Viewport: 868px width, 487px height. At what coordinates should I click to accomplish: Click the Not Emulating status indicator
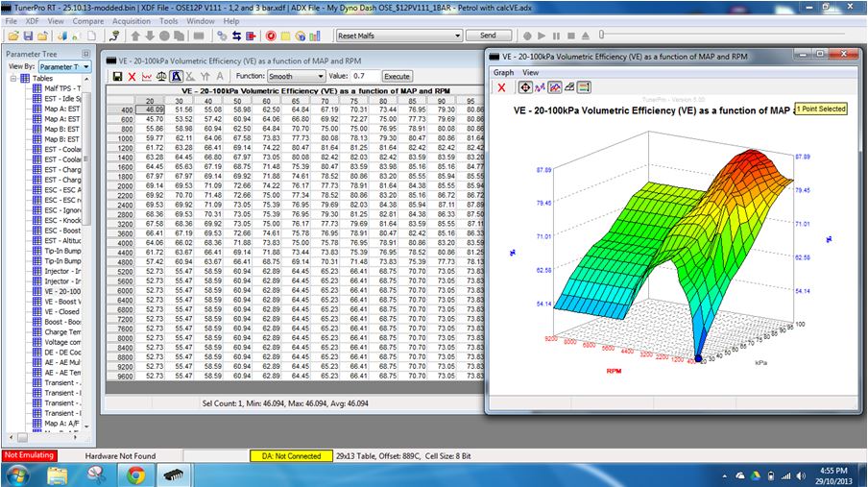[29, 455]
